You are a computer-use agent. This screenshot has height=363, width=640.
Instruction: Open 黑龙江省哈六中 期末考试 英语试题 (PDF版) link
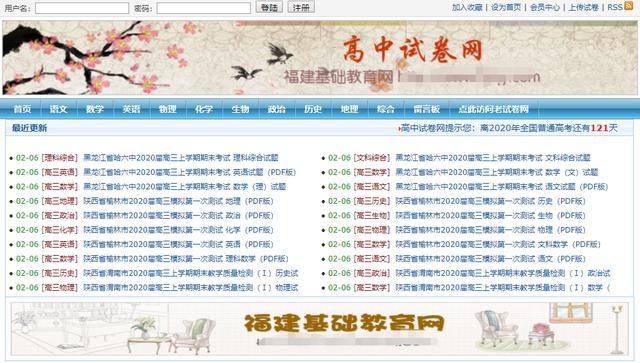pyautogui.click(x=189, y=172)
